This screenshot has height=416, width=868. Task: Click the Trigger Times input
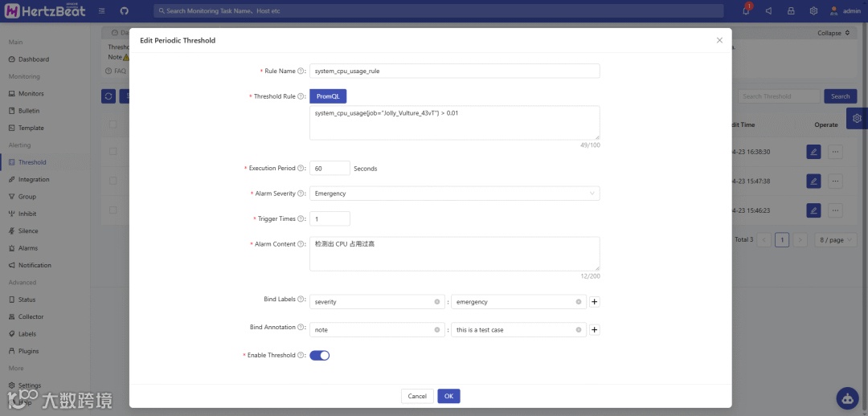tap(330, 219)
